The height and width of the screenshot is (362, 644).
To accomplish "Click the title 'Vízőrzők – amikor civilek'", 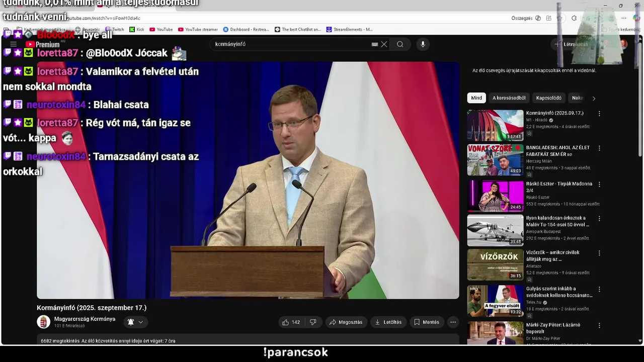I will coord(552,256).
